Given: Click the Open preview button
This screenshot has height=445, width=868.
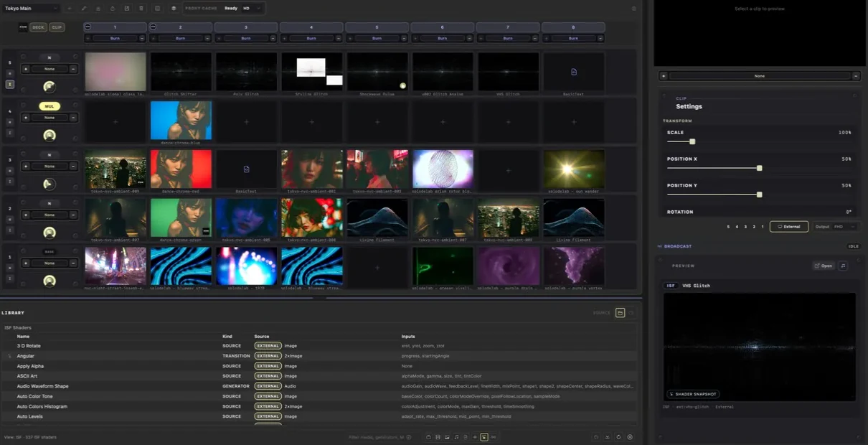Looking at the screenshot, I should tap(824, 266).
